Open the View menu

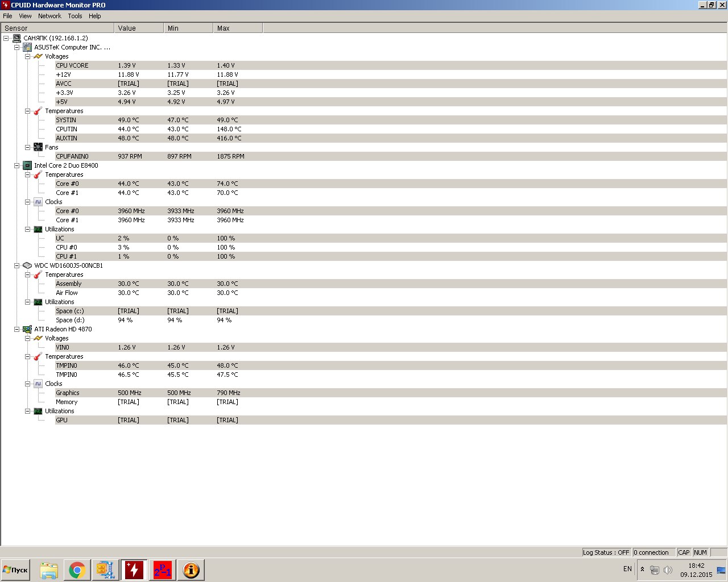coord(25,16)
